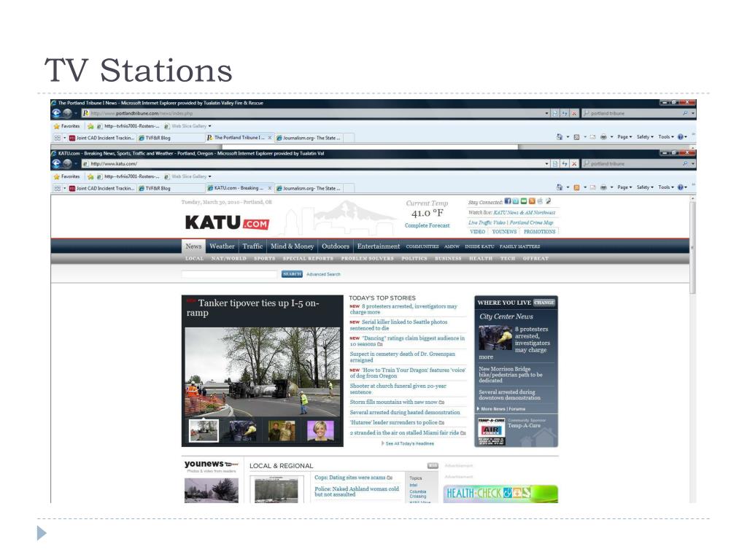The width and height of the screenshot is (747, 560).
Task: Click Print icon in KATU window command bar
Action: tap(603, 187)
